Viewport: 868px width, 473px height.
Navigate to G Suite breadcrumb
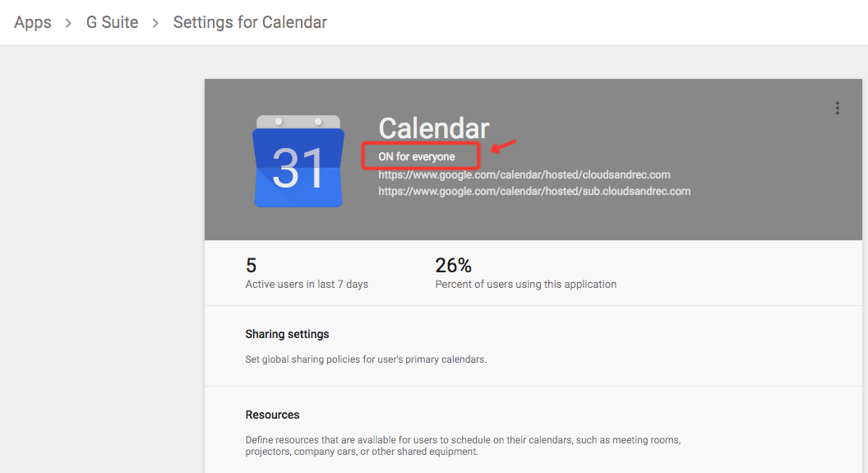[112, 22]
